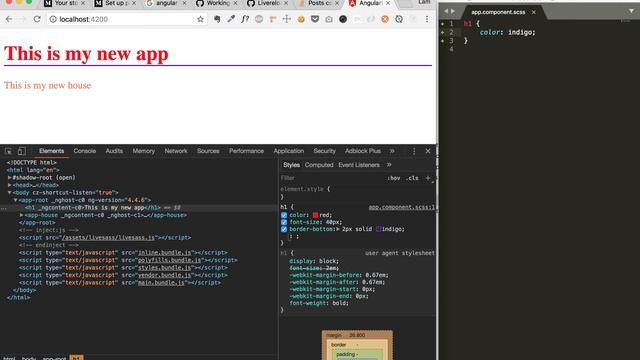Select the h1 element line in DOM tree
This screenshot has width=640, height=360.
[139, 208]
